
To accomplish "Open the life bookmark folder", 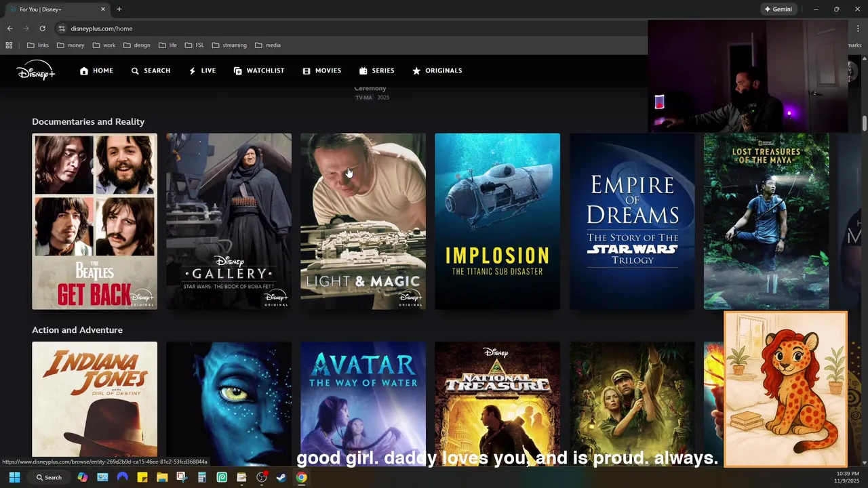I will 167,45.
